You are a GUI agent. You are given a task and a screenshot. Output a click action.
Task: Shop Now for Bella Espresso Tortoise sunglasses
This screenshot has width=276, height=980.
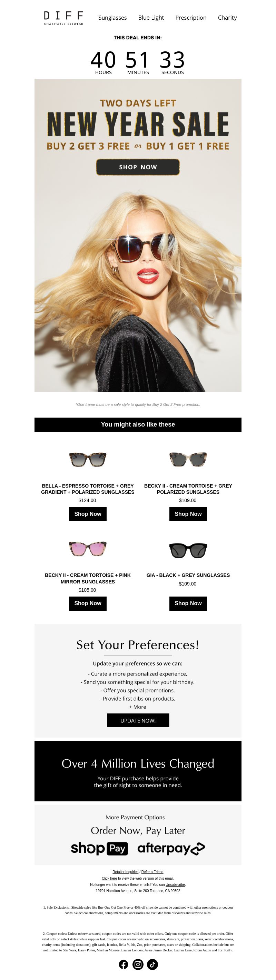(88, 514)
